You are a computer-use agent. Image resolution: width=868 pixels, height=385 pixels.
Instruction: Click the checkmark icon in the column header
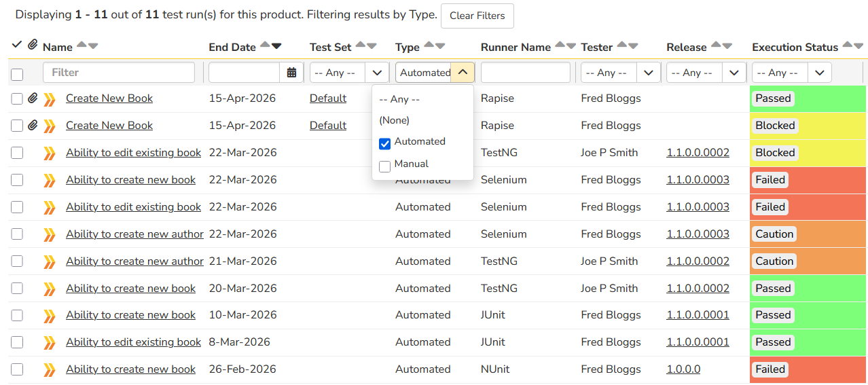click(x=17, y=45)
